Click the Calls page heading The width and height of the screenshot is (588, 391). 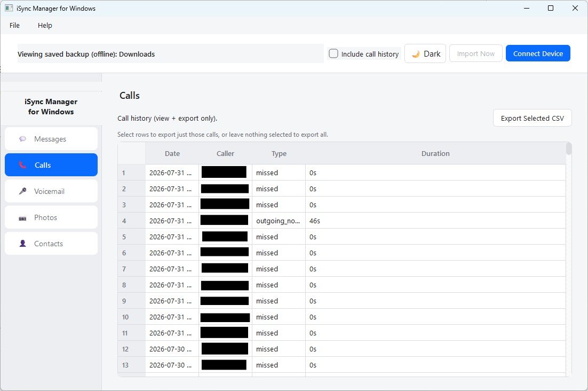pos(129,96)
